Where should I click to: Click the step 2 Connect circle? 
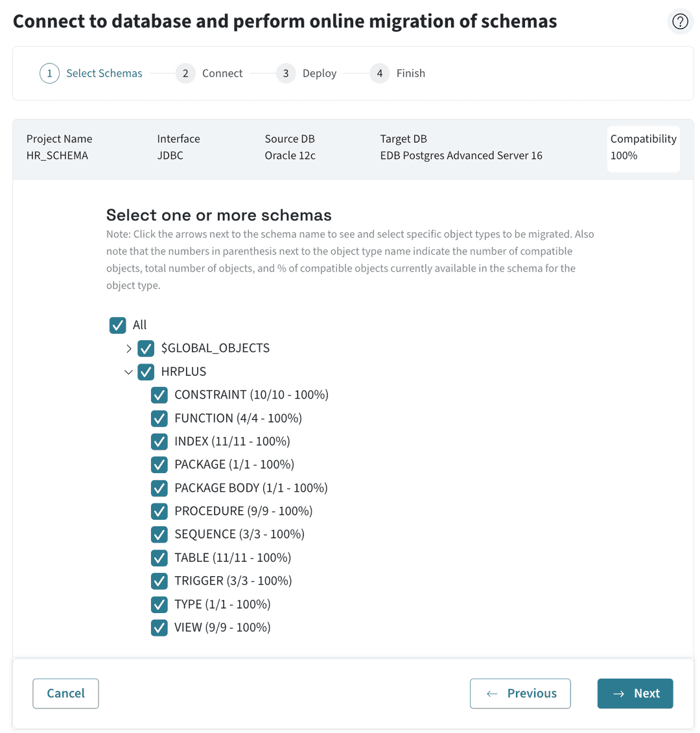coord(185,73)
